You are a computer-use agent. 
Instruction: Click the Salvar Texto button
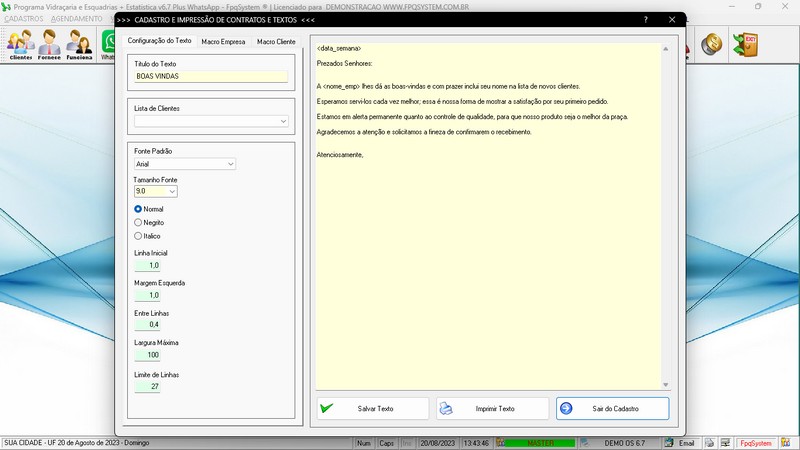(x=373, y=408)
